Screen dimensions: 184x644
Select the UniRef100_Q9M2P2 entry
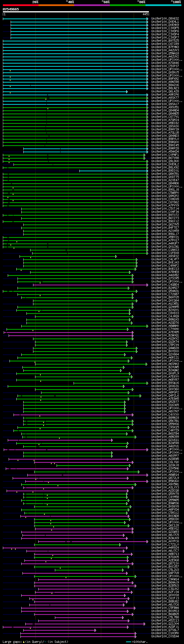(x=165, y=196)
